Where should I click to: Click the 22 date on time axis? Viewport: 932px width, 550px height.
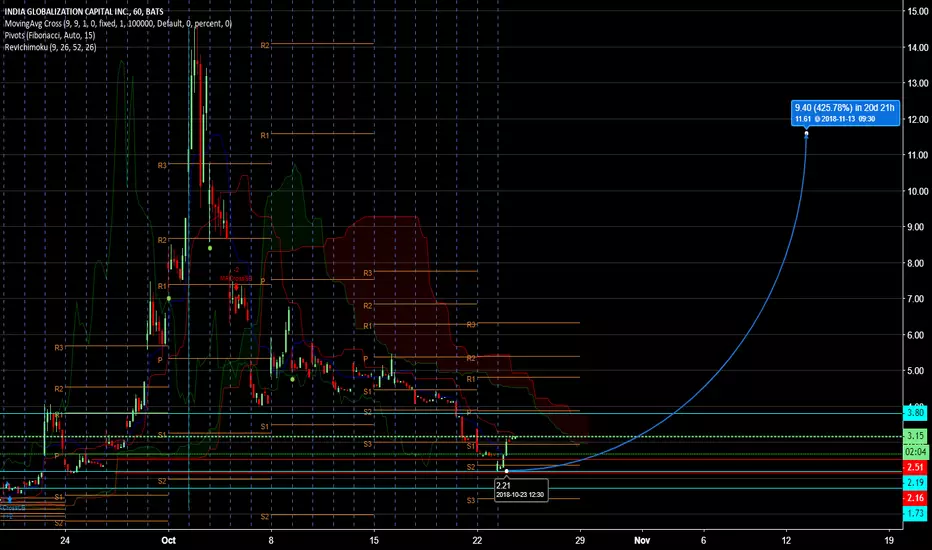[x=477, y=540]
